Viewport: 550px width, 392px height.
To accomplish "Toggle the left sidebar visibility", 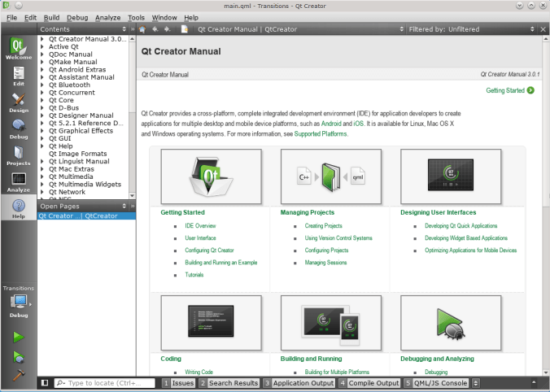I will 45,382.
